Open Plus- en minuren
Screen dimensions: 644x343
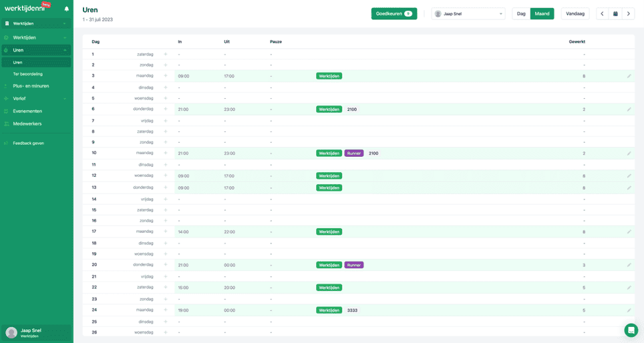(31, 85)
